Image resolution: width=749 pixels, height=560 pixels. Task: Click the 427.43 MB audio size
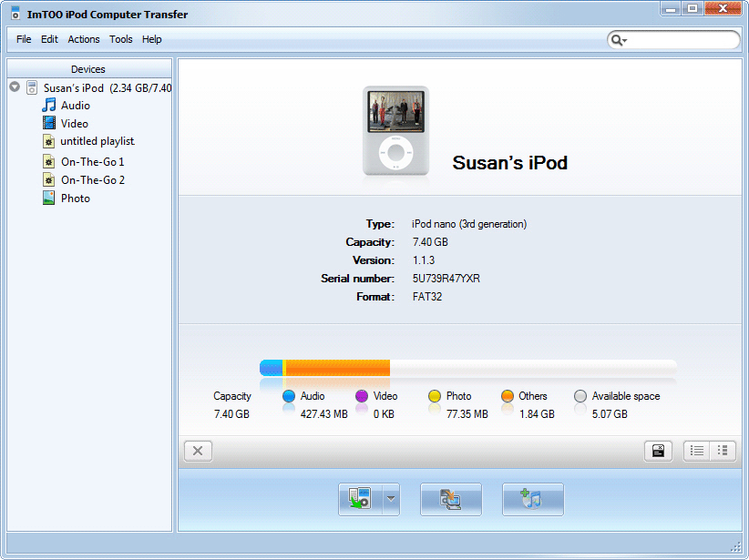pyautogui.click(x=323, y=414)
